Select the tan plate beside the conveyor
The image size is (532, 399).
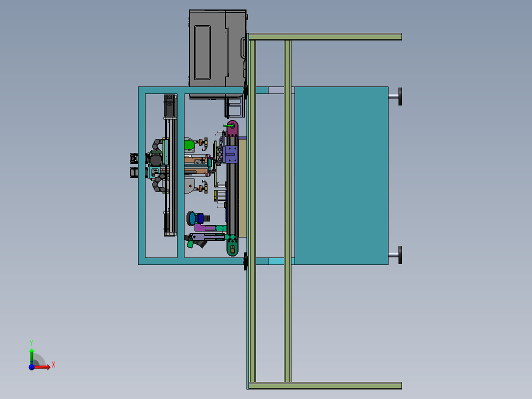(242, 187)
